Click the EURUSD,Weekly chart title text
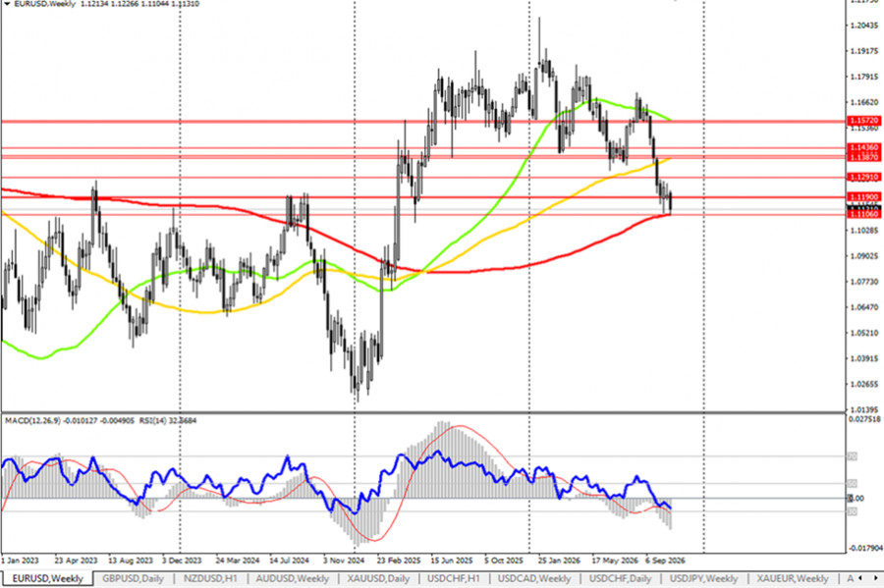884x588 pixels. [45, 3]
